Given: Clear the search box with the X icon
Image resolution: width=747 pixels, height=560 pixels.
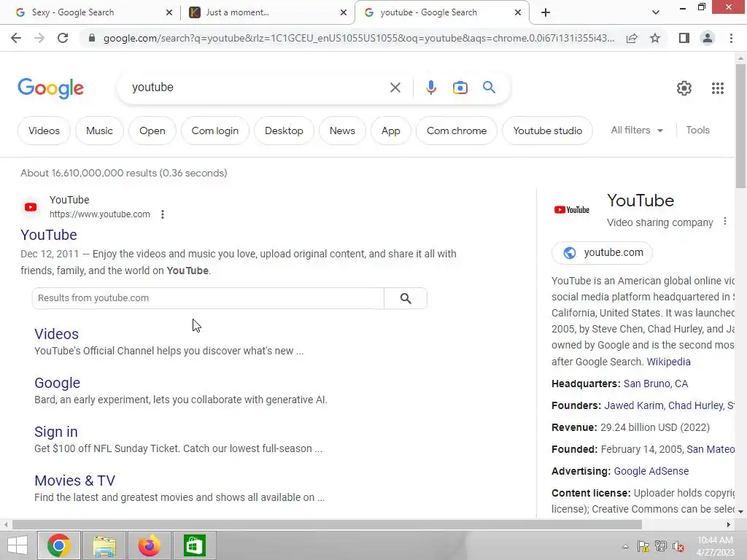Looking at the screenshot, I should coord(395,87).
